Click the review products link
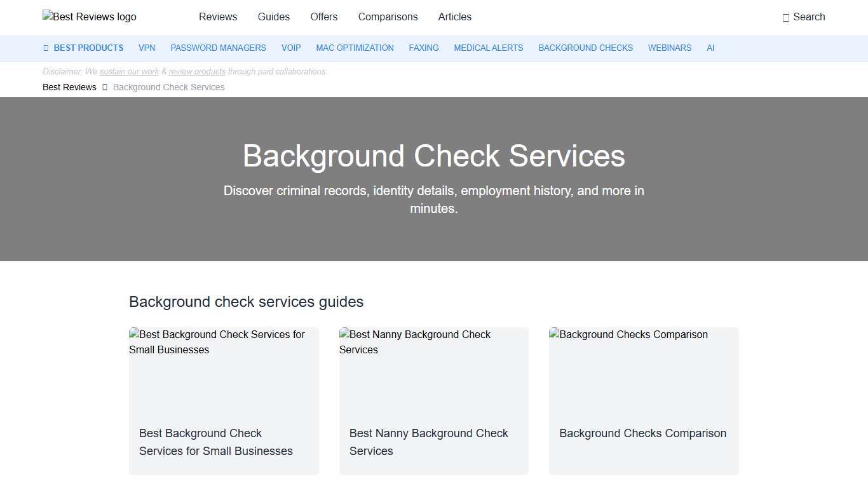 coord(197,71)
